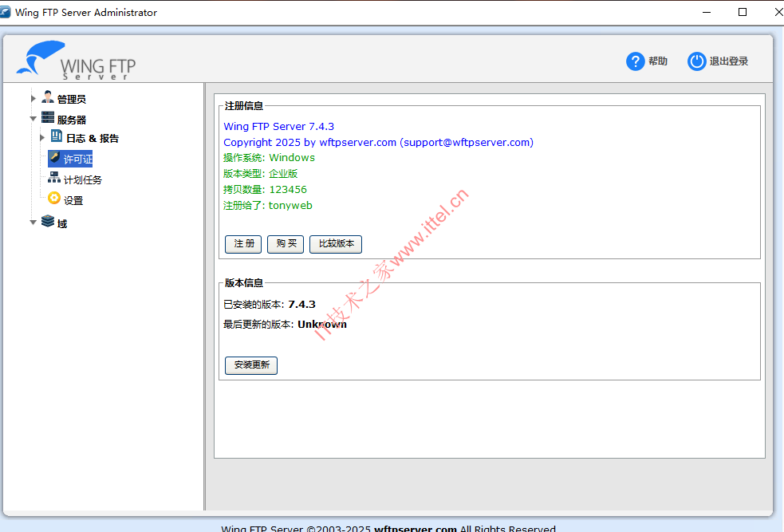Click the license key icon
This screenshot has width=784, height=532.
55,157
